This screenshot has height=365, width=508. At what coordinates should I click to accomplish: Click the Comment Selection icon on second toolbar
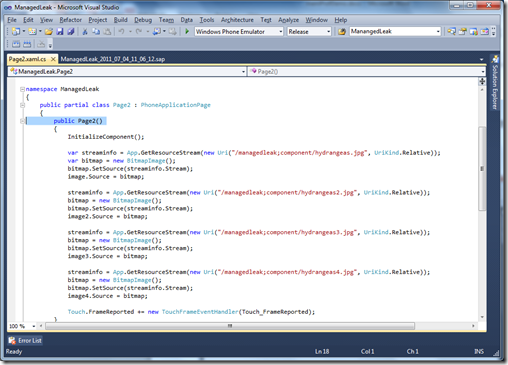coord(16,44)
